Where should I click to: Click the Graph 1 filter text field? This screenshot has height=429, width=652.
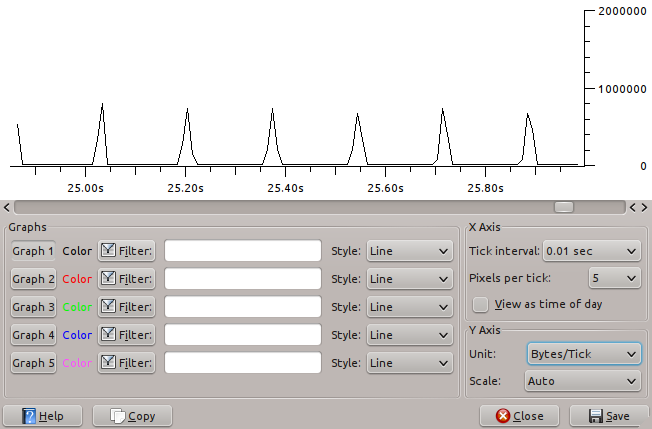tap(243, 251)
